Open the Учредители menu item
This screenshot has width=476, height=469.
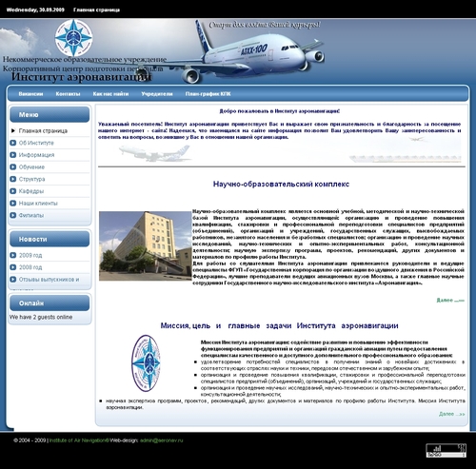[x=157, y=94]
